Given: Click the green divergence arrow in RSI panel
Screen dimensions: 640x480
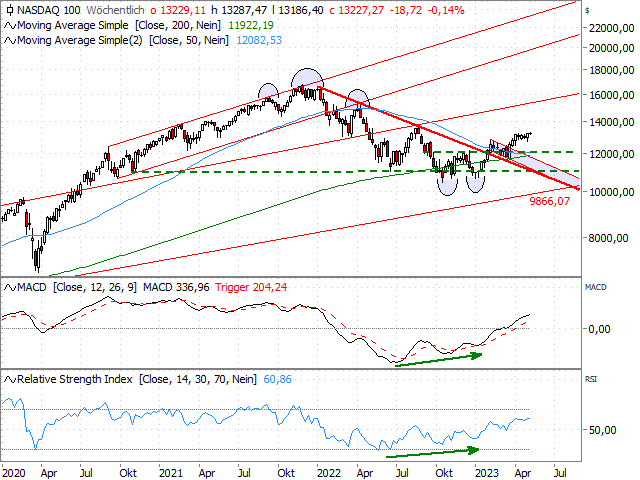Looking at the screenshot, I should coord(433,453).
